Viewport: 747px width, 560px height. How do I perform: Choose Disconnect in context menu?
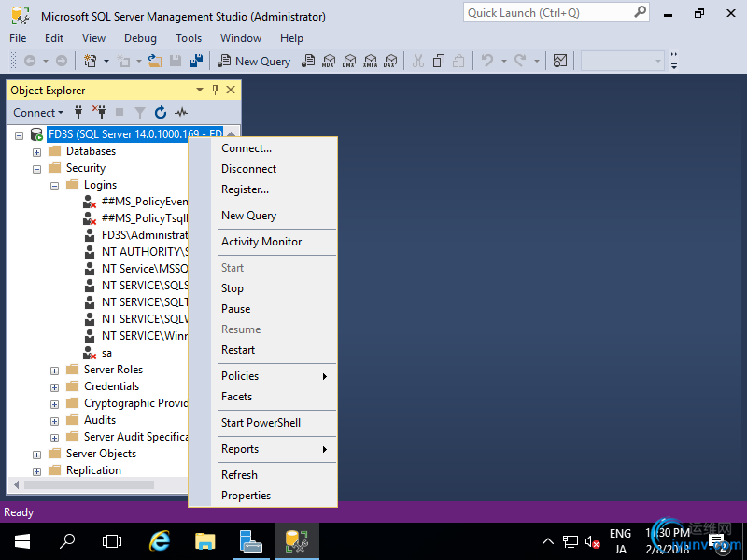coord(263,169)
